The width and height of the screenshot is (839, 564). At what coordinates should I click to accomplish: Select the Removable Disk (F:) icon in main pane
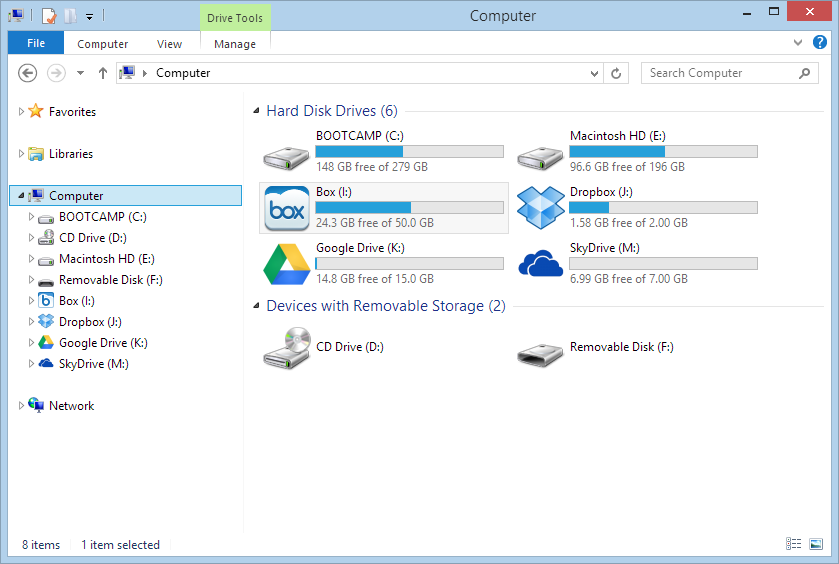(x=540, y=355)
